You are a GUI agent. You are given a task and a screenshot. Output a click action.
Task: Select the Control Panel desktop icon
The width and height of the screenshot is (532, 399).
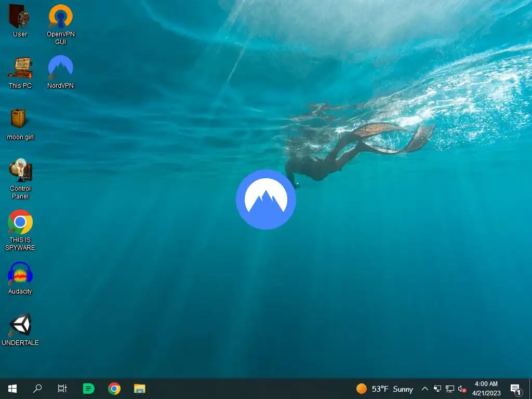(x=20, y=179)
